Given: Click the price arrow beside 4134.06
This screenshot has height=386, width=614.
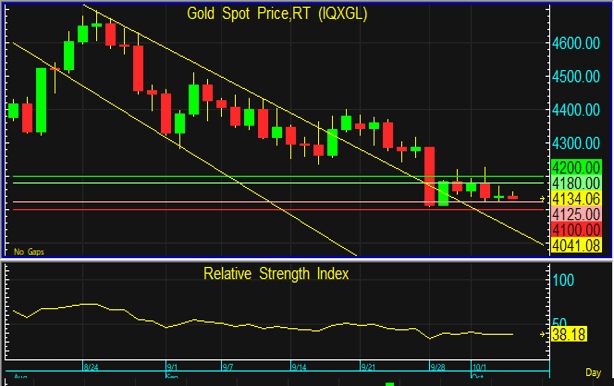Looking at the screenshot, I should (542, 199).
